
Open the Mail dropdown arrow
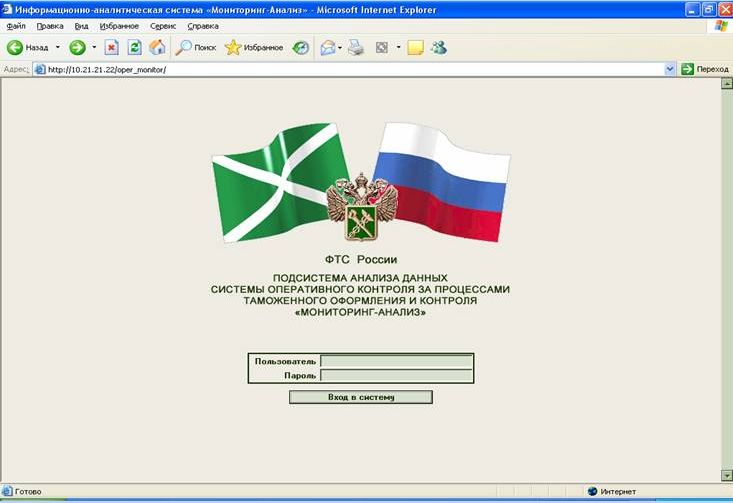click(340, 47)
